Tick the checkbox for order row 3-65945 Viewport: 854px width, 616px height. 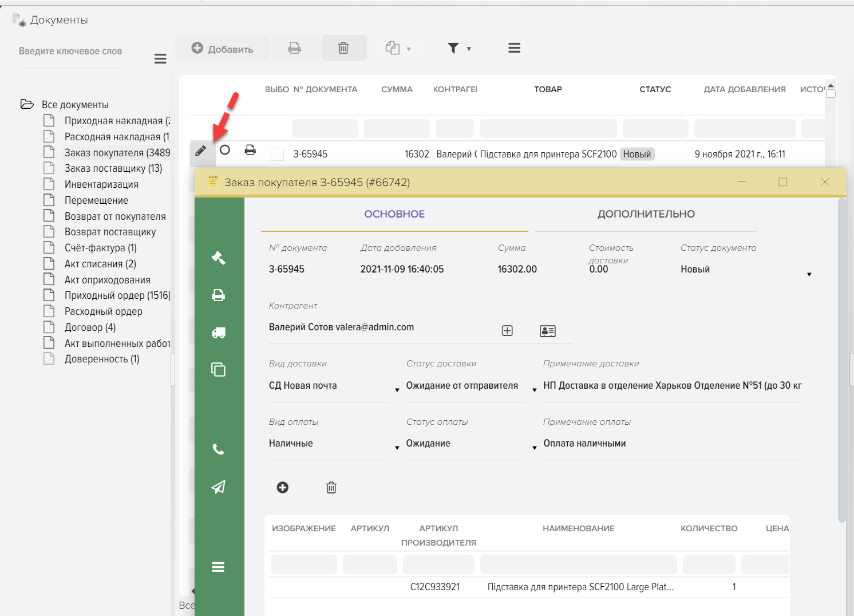pyautogui.click(x=277, y=154)
